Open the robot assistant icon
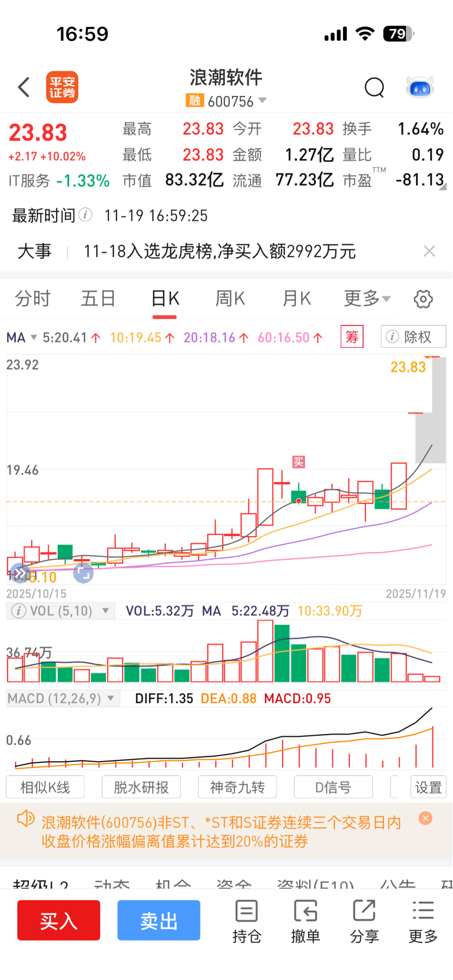This screenshot has width=453, height=980. (x=420, y=87)
